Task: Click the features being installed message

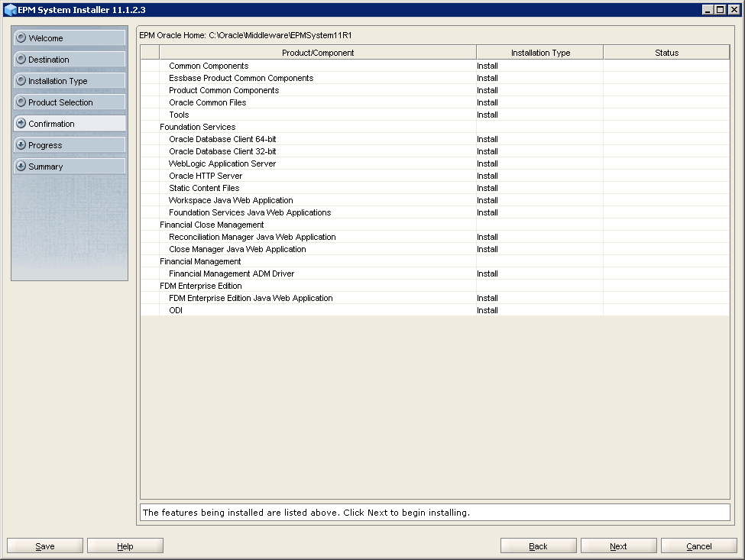Action: (x=306, y=513)
